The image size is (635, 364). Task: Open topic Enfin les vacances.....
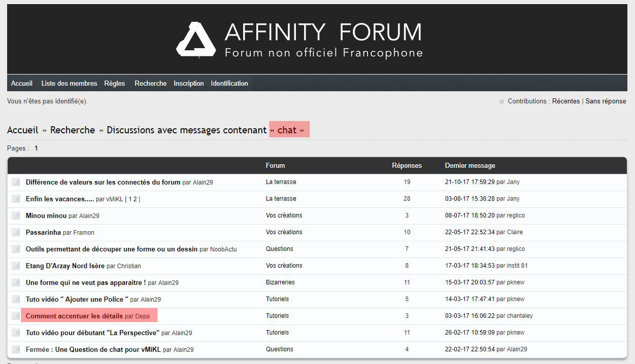click(60, 199)
